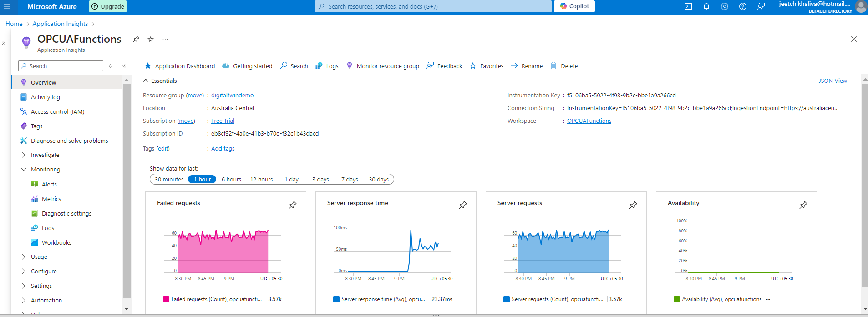Select the 3 days time range
The width and height of the screenshot is (868, 317).
point(320,179)
